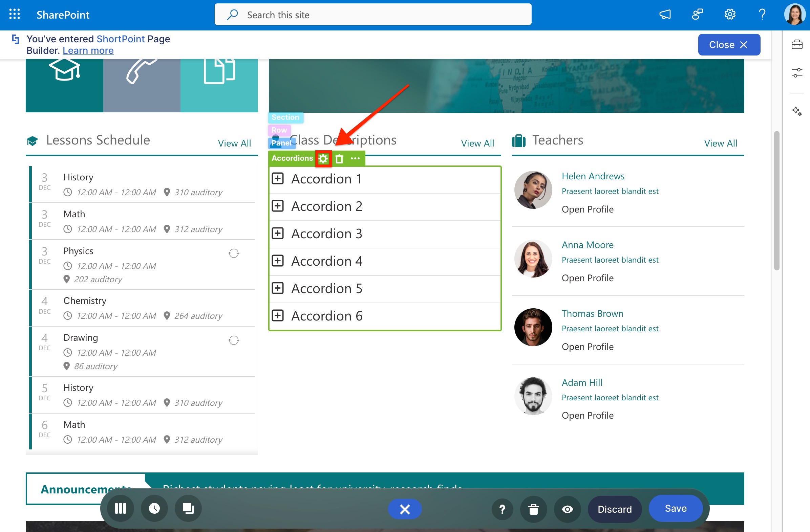
Task: Delete the Accordions element with trash icon
Action: 339,158
